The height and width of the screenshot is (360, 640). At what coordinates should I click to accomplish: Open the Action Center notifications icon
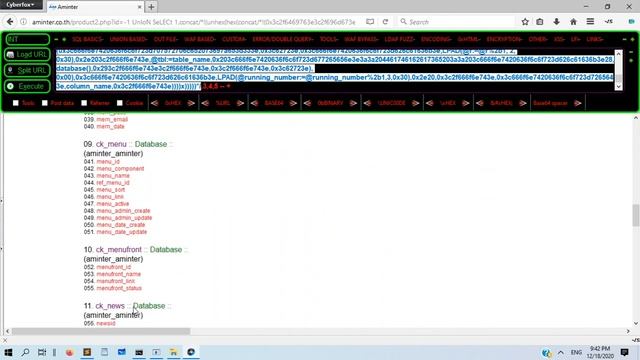coord(624,352)
